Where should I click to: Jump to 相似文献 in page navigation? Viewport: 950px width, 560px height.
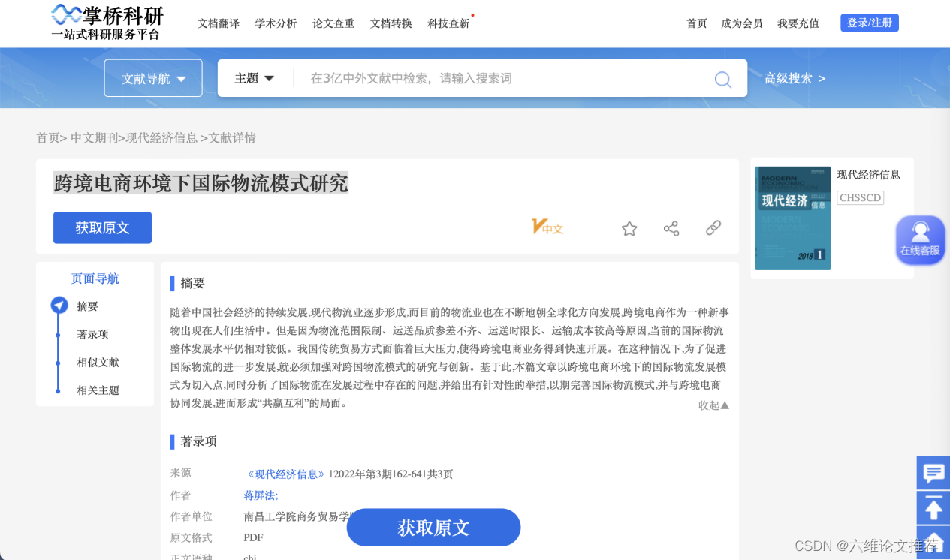98,362
